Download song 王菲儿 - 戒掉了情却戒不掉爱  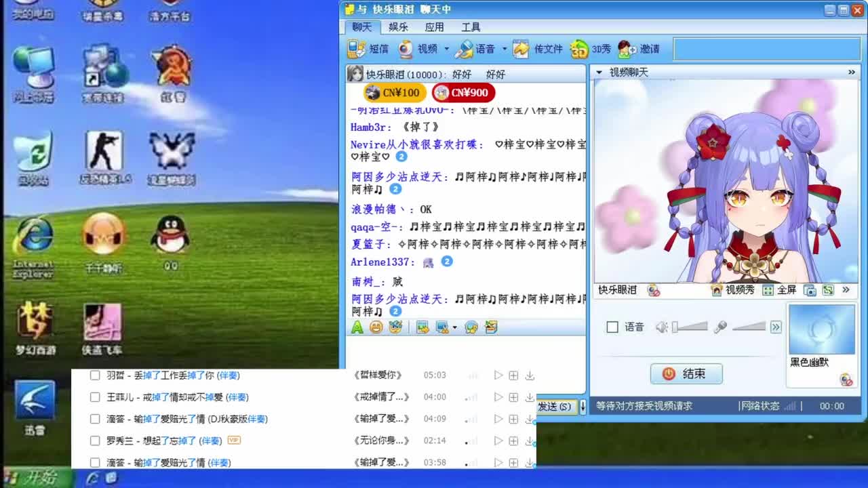pyautogui.click(x=530, y=397)
